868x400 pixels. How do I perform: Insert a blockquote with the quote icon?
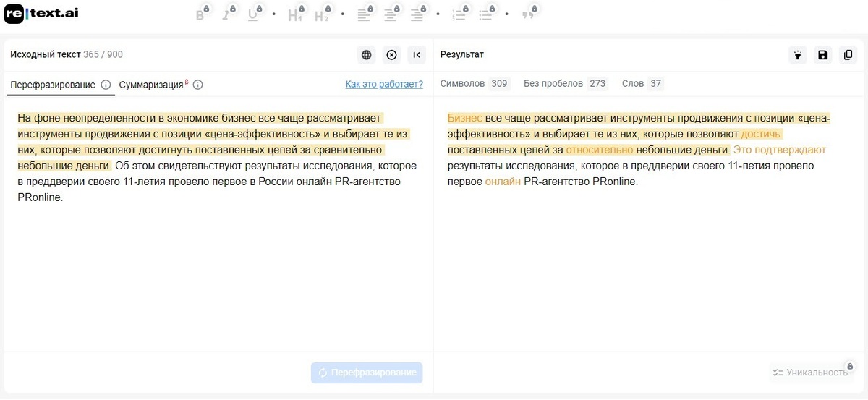[528, 15]
